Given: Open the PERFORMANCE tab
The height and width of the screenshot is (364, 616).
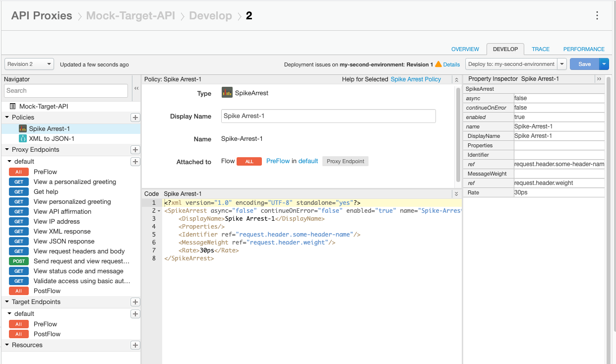Looking at the screenshot, I should tap(584, 49).
